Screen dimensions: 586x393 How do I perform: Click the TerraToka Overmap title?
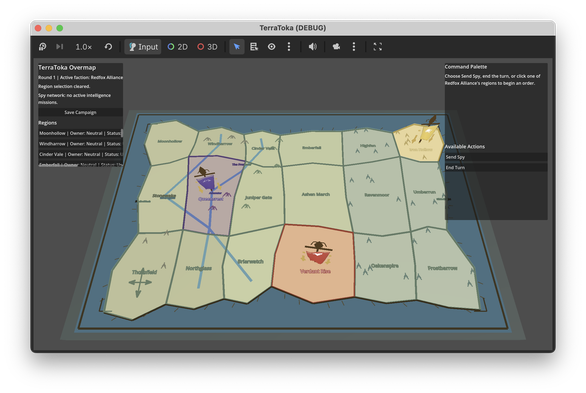tap(67, 68)
